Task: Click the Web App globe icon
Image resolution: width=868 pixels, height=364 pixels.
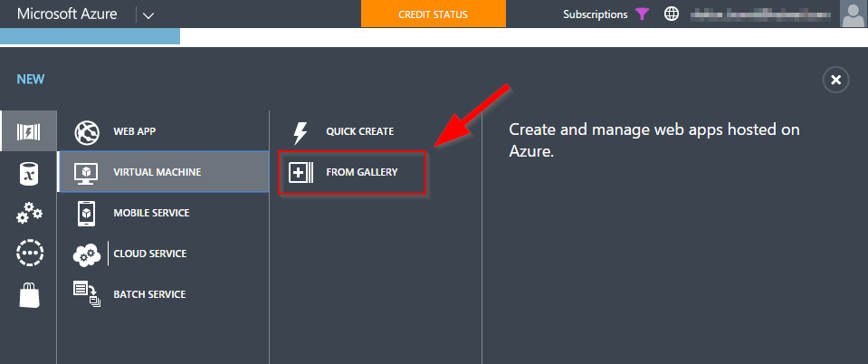Action: (86, 132)
